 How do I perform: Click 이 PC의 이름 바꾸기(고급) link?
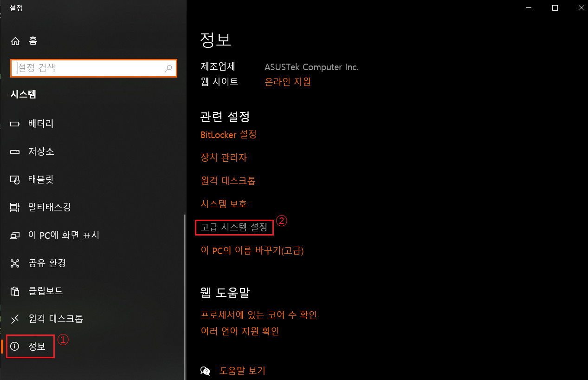[252, 251]
